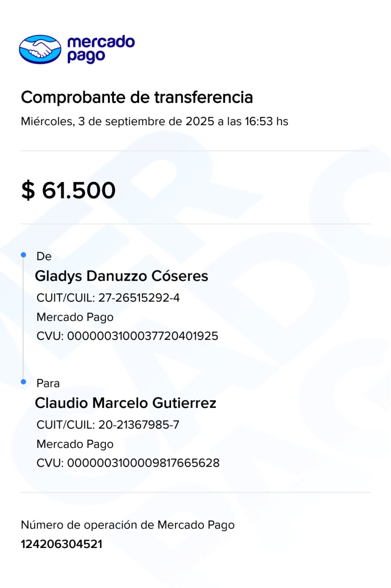Screen dimensions: 391x588
Task: Click the Número de operación label
Action: click(x=128, y=525)
